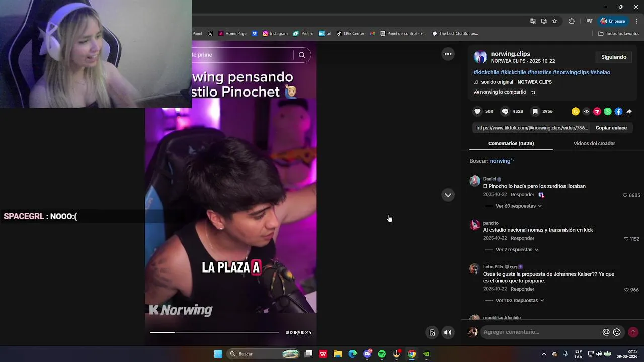Open Chrome profile En pausa button
The width and height of the screenshot is (644, 362).
coord(613,21)
